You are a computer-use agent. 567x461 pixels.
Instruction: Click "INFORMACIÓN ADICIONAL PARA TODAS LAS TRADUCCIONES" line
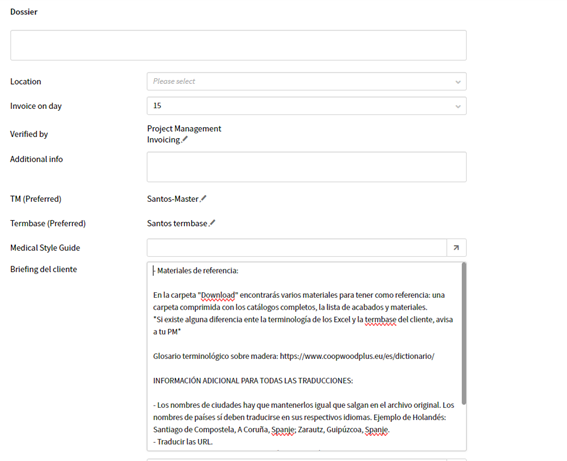coord(253,381)
